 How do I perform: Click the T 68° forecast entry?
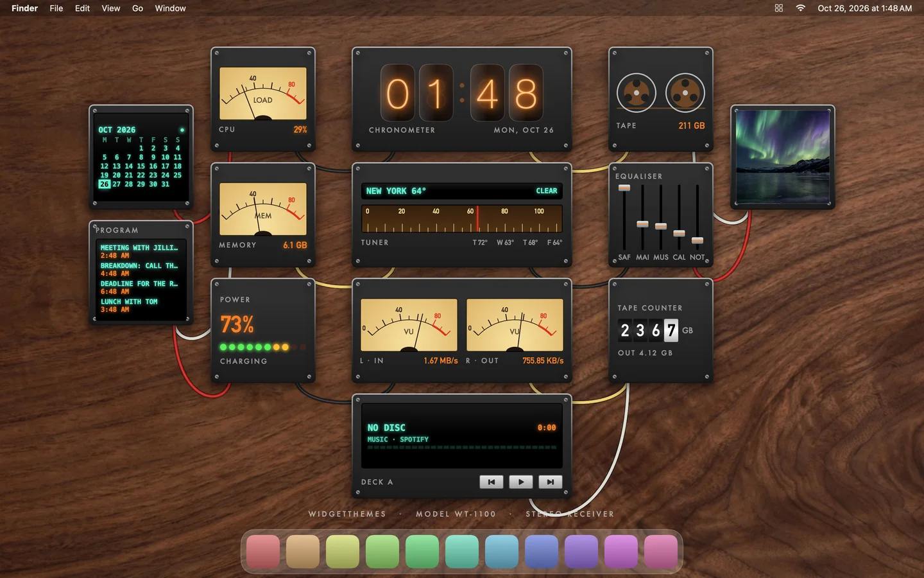pos(530,243)
